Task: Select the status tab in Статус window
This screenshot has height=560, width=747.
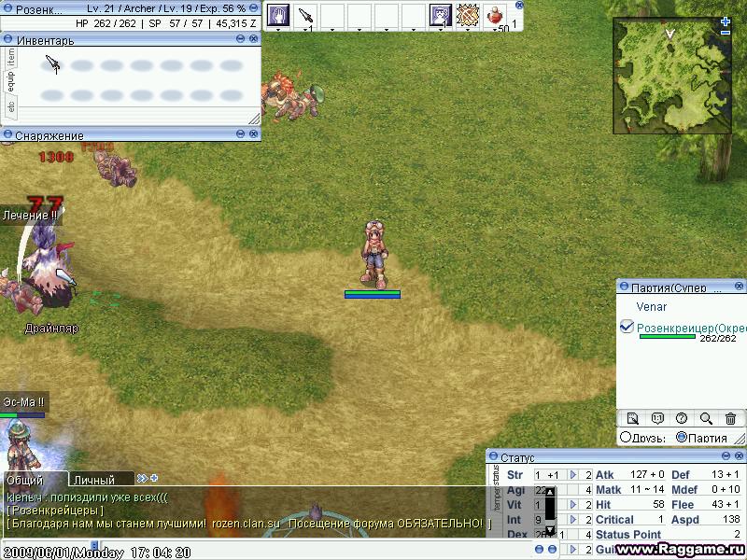Action: (x=496, y=475)
